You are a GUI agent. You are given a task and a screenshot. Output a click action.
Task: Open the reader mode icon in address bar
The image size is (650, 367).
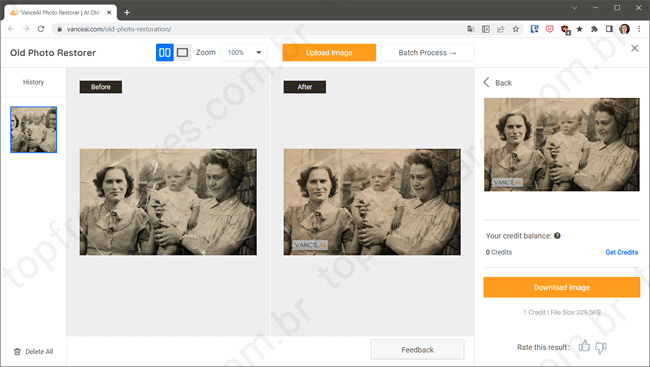(x=486, y=29)
